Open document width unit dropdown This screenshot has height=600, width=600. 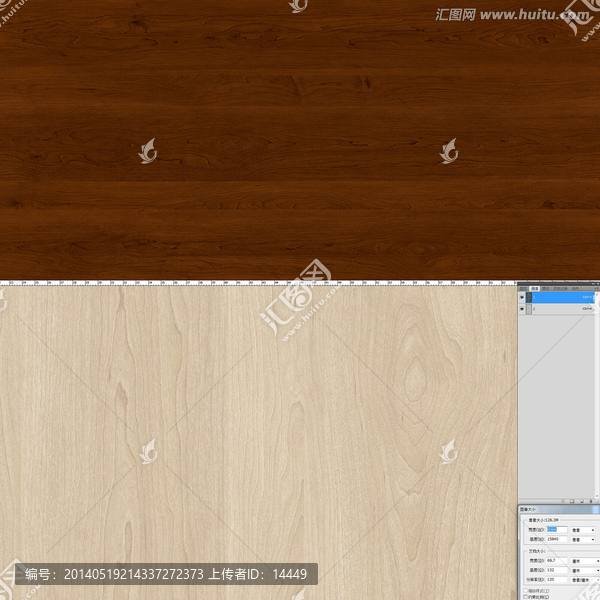point(585,561)
